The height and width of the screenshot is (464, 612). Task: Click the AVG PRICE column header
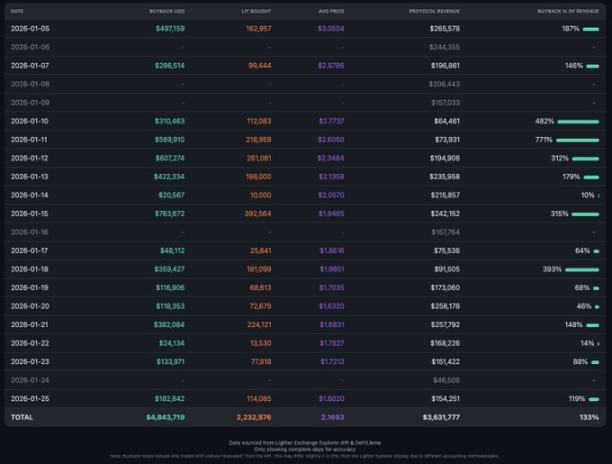click(331, 11)
